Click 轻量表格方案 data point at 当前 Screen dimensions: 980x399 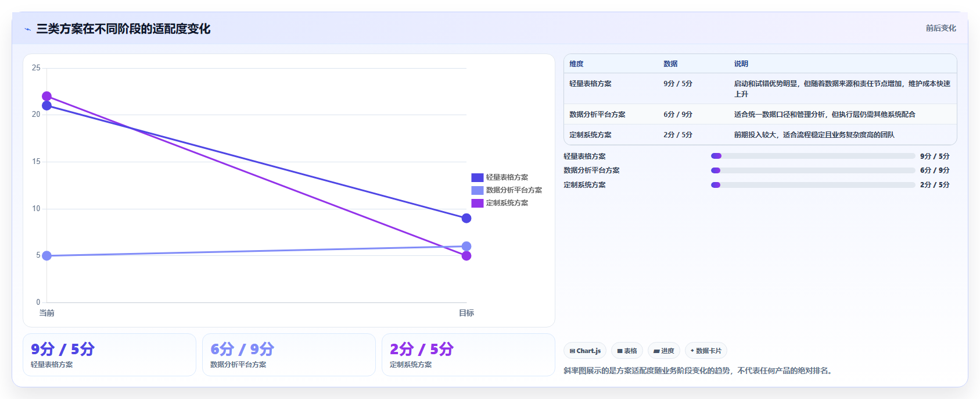(46, 105)
